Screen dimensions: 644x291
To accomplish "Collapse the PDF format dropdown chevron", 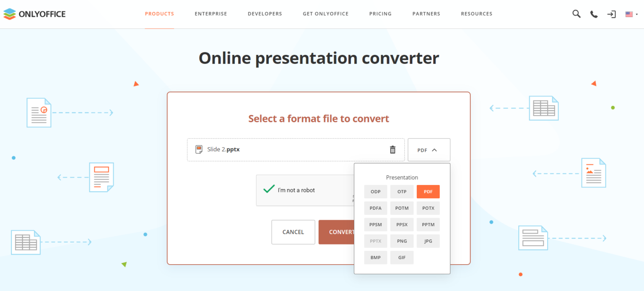I will [435, 149].
